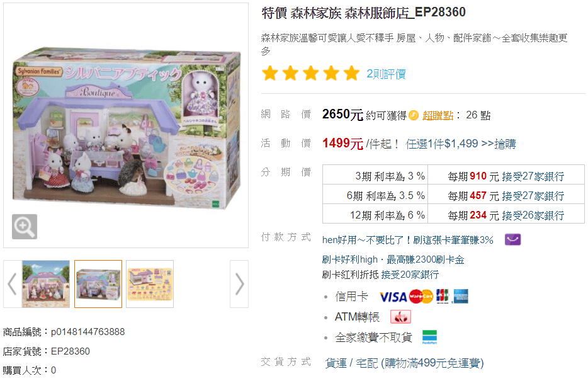The image size is (588, 381).
Task: Select the yellow accessories thumbnail
Action: 150,284
